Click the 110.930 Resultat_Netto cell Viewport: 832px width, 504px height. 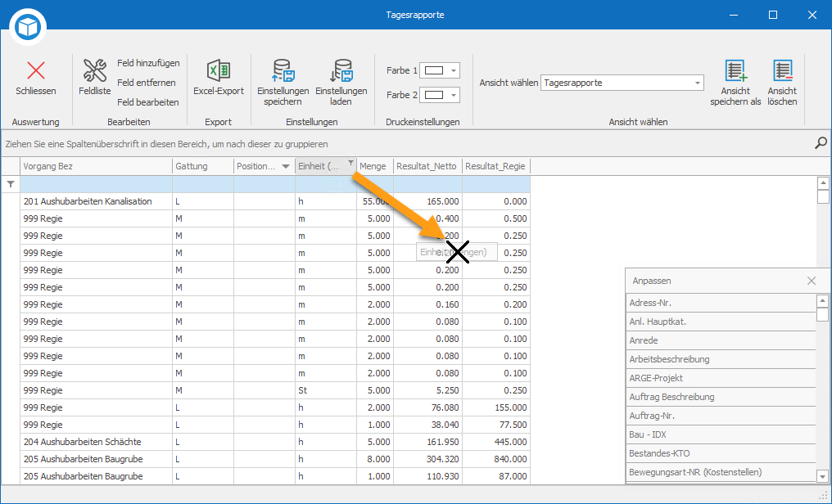(427, 476)
